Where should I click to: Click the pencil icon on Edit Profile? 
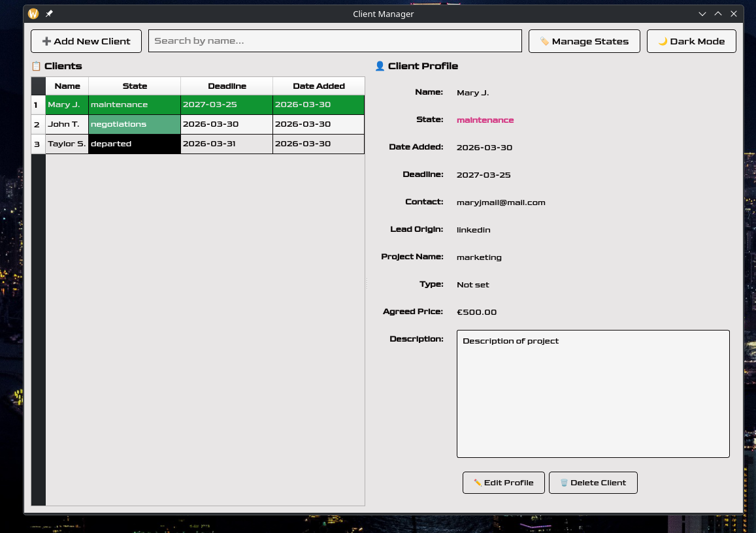[478, 483]
